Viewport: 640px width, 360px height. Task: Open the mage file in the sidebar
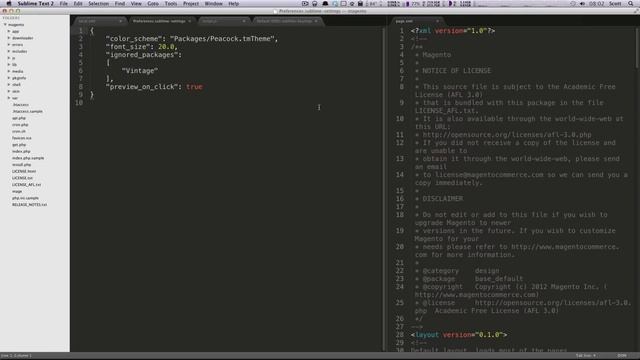[17, 191]
